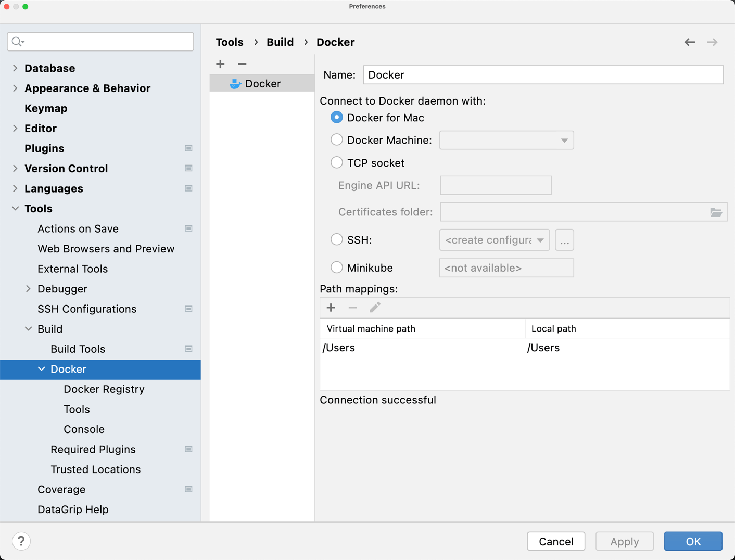Choose TCP socket as connection method
735x560 pixels.
click(x=336, y=162)
